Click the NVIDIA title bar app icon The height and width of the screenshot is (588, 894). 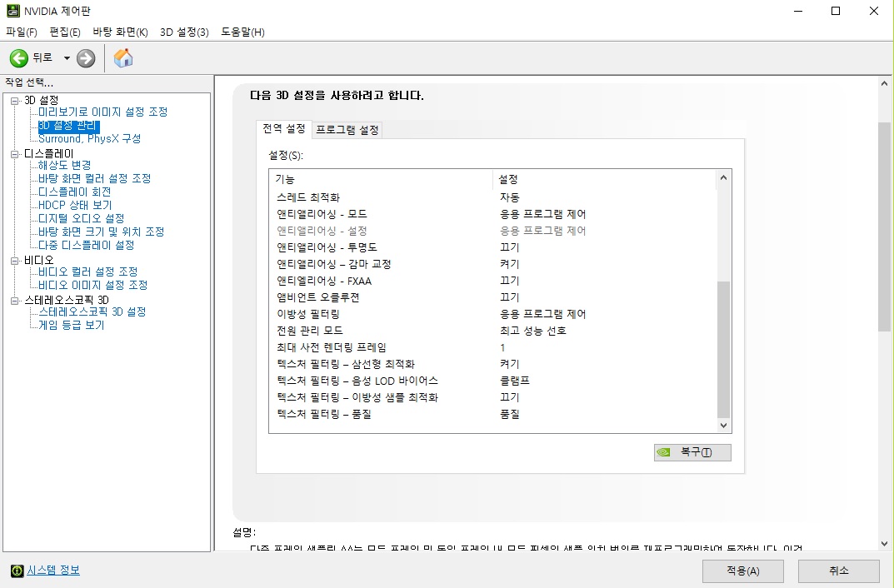click(12, 11)
